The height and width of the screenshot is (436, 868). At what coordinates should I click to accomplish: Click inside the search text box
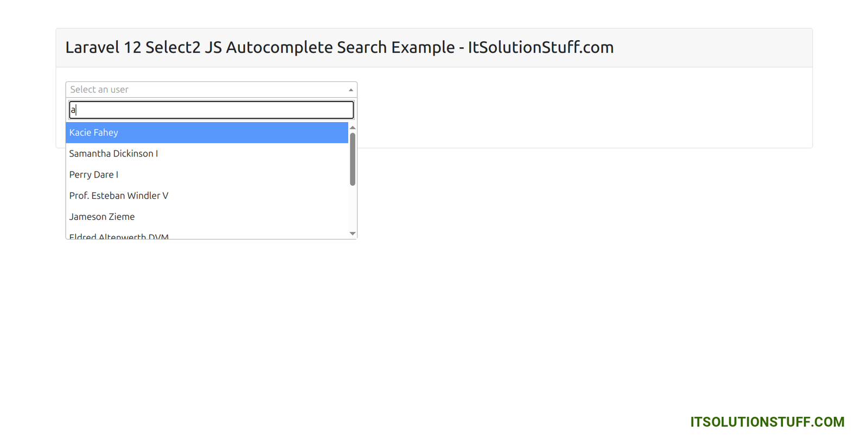coord(212,110)
